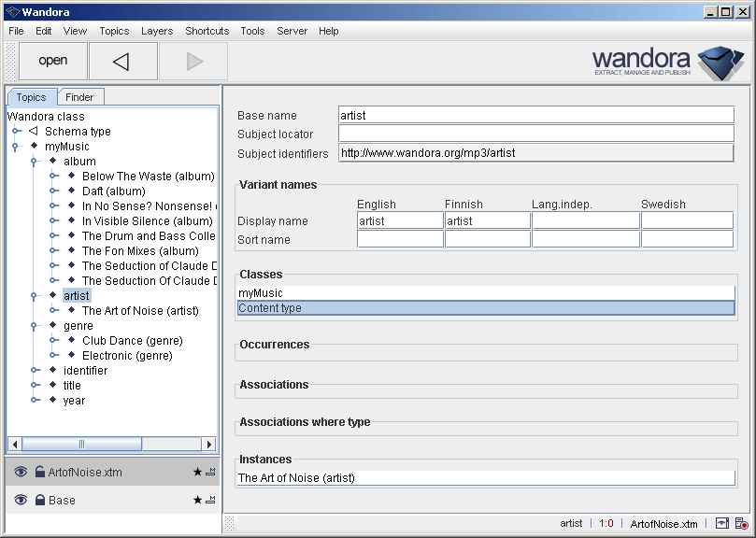This screenshot has height=538, width=756.
Task: Open the Shortcuts menu
Action: click(207, 31)
